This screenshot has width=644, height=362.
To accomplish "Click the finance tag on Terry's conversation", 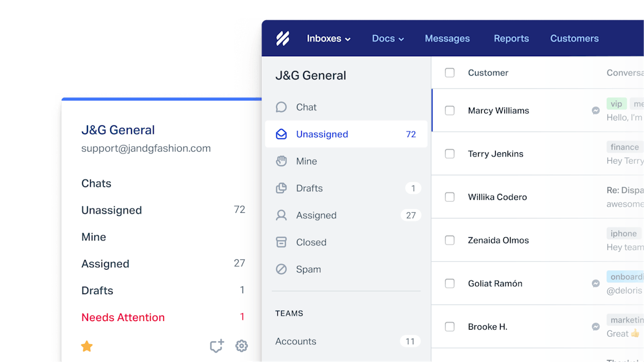I will pyautogui.click(x=624, y=147).
